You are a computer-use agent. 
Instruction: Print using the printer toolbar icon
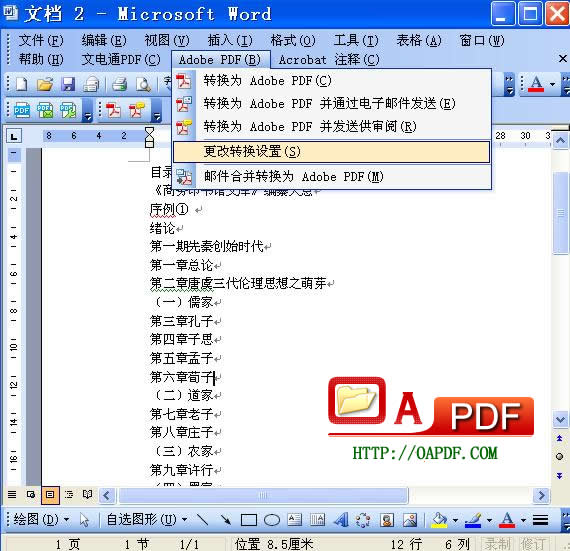point(119,84)
